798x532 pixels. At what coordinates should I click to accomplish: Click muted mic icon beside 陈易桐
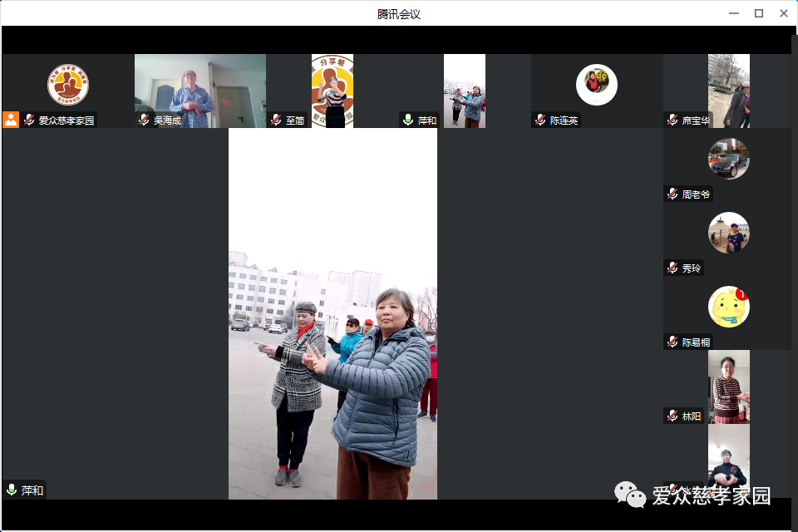point(672,342)
